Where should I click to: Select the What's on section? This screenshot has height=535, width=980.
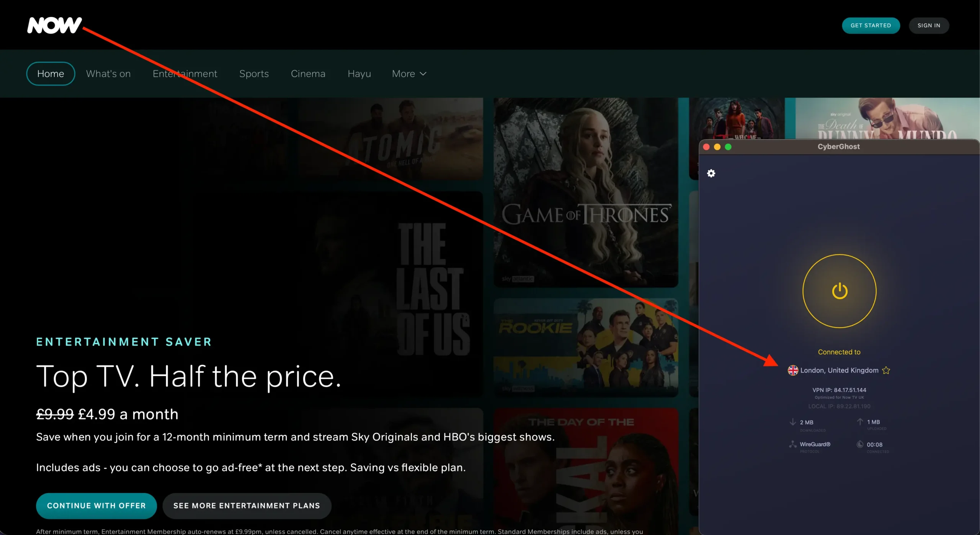click(108, 73)
